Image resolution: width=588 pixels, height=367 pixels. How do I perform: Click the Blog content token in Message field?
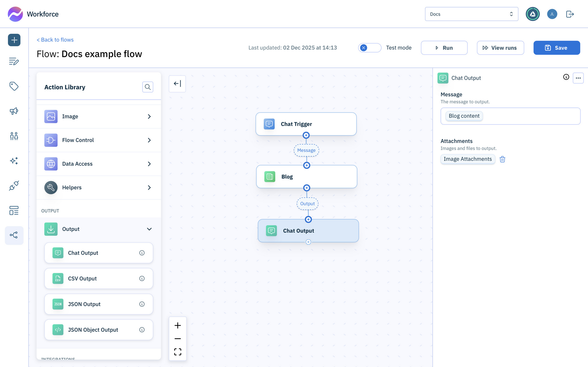pos(464,116)
